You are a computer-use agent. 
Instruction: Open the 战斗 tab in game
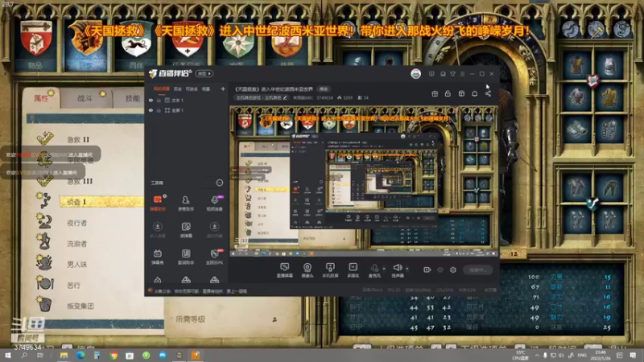[85, 98]
